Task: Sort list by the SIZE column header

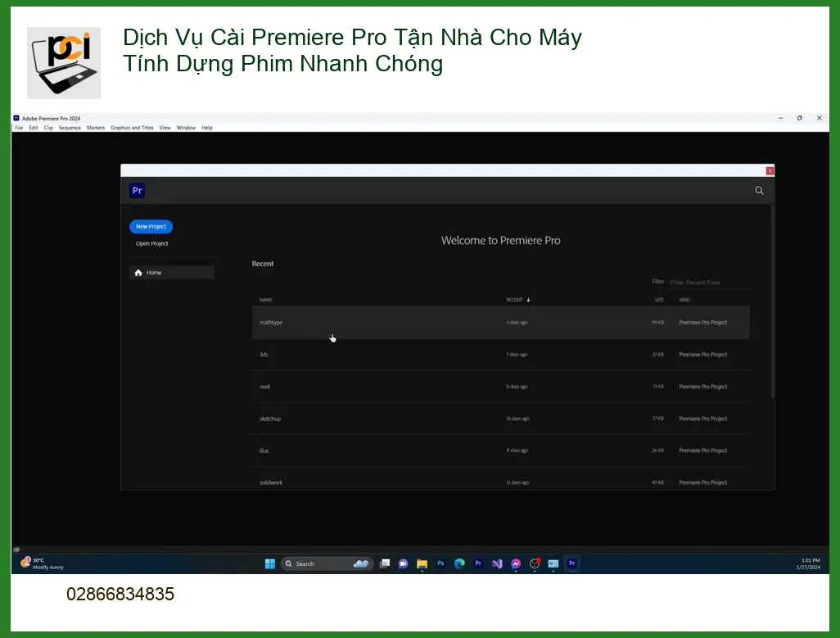Action: point(659,300)
